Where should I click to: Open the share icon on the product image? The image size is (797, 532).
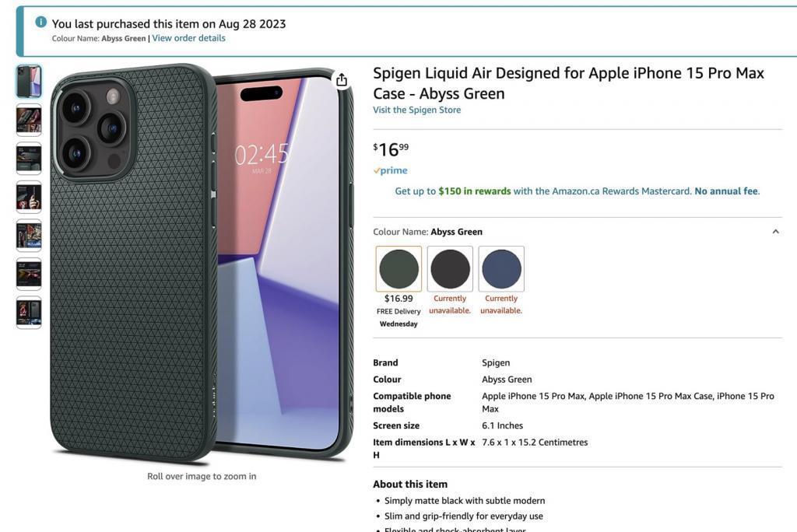pyautogui.click(x=341, y=79)
